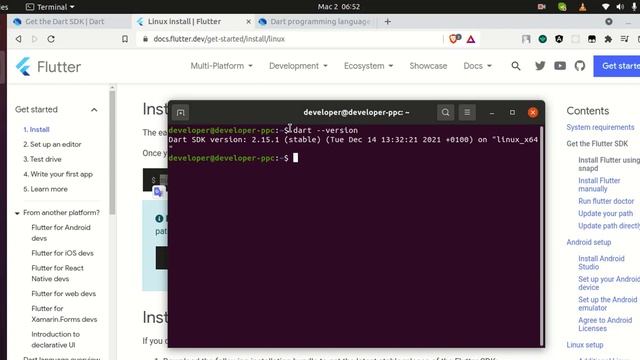Screen dimensions: 640x360
Task: Click the translate icon on the page
Action: pyautogui.click(x=158, y=192)
